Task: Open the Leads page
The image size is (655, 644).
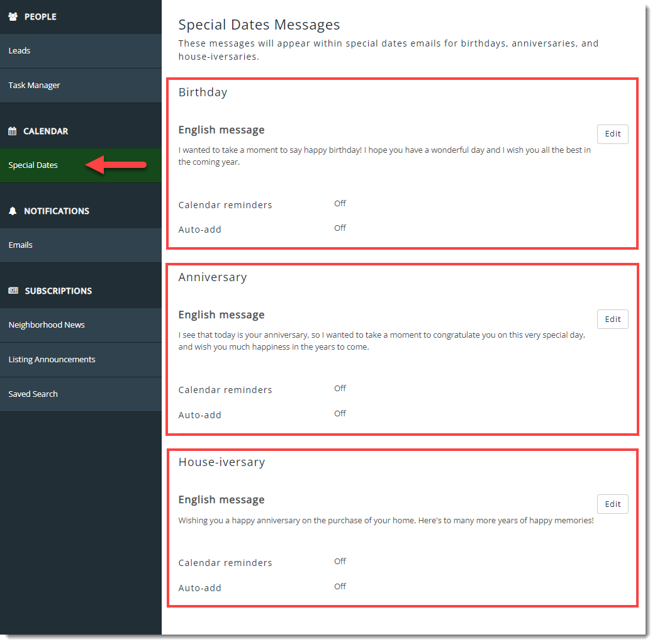Action: (20, 51)
